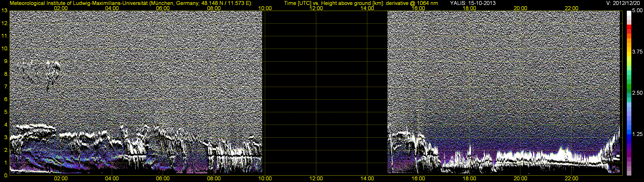Click the 14:00 label on the bottom time axis
Screen dimensions: 644x182
tap(367, 179)
